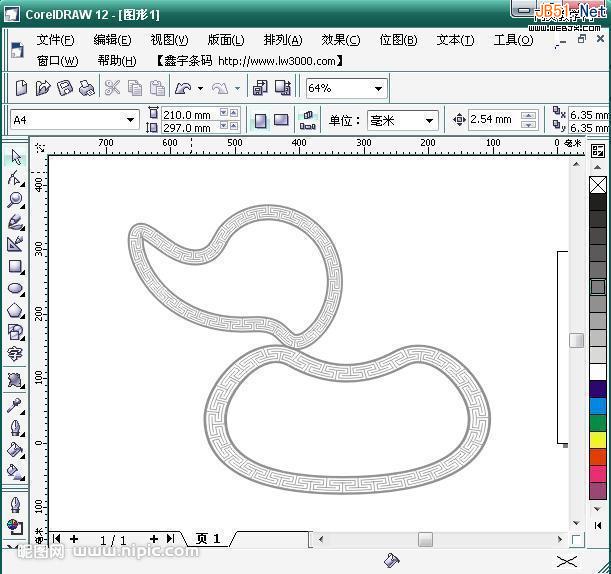The height and width of the screenshot is (574, 611).
Task: Open the 文件(F) menu
Action: (x=55, y=40)
